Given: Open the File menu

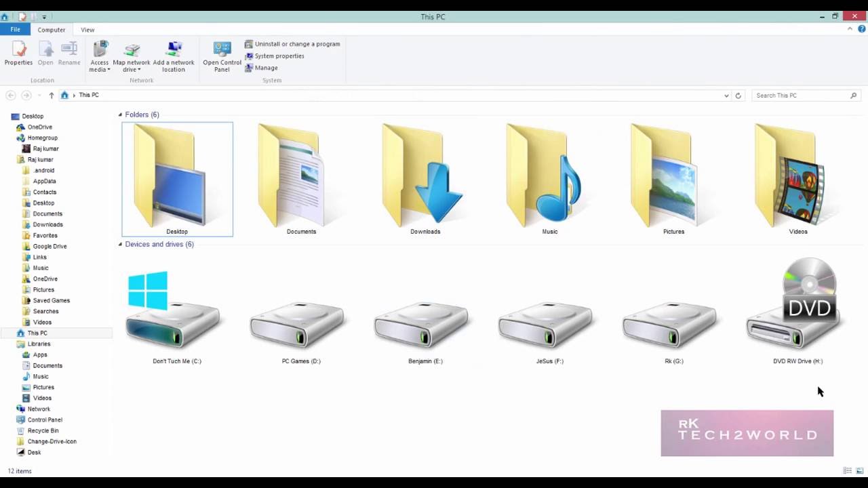Looking at the screenshot, I should [15, 29].
